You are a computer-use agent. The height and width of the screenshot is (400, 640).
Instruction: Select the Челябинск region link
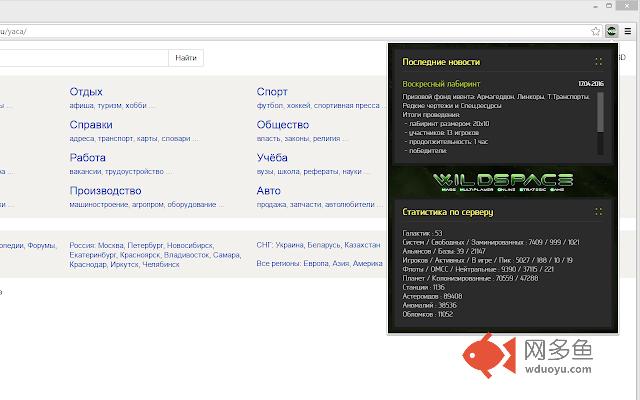pos(161,264)
